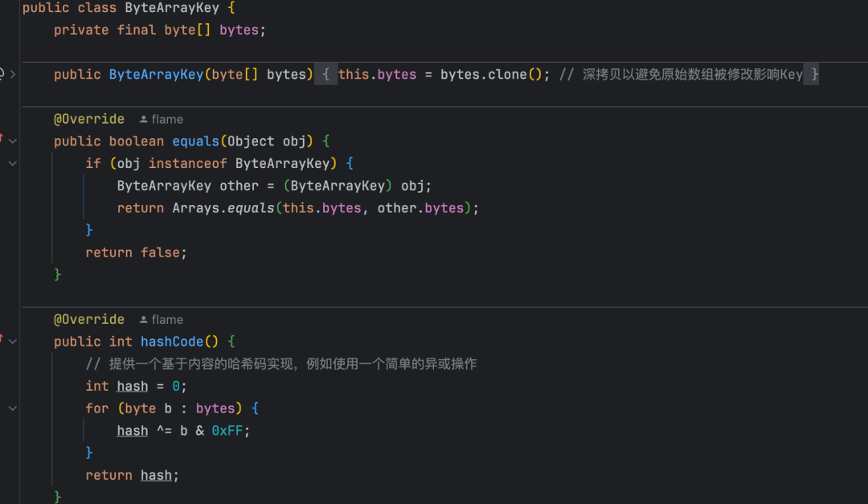Click the bytes field in the private final line
This screenshot has width=868, height=504.
(x=240, y=30)
